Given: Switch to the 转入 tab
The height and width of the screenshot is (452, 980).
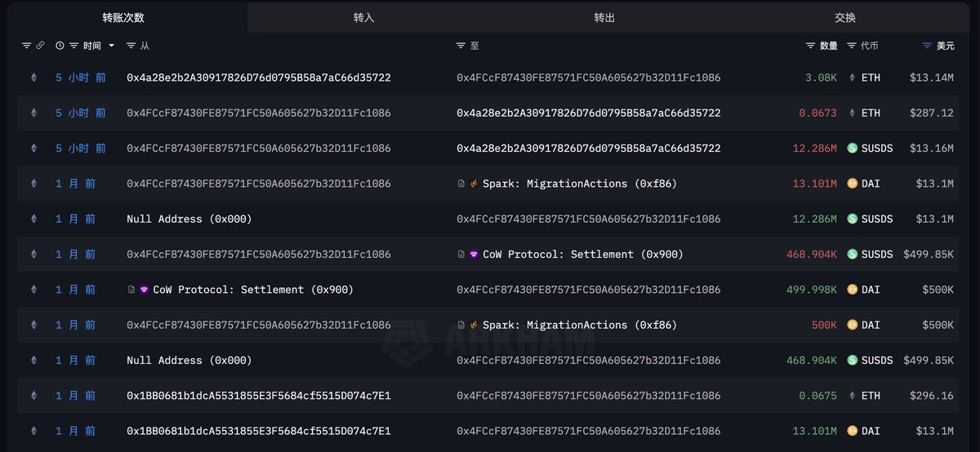Looking at the screenshot, I should (364, 17).
